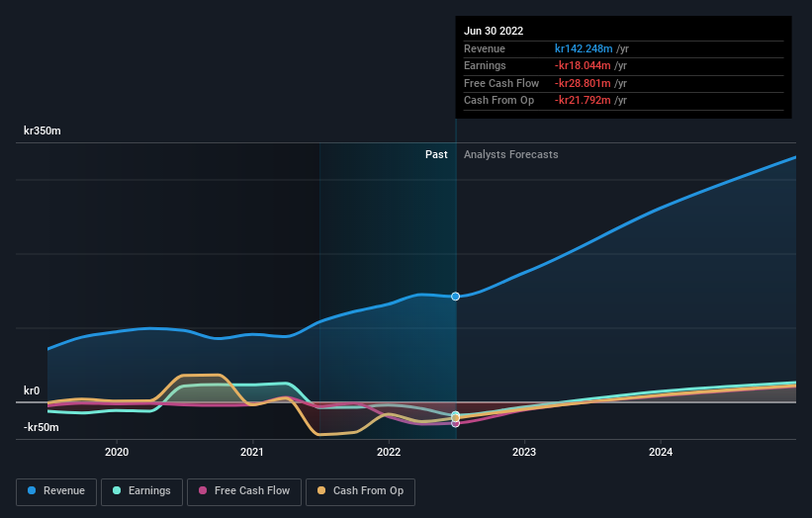Toggle the Cash From Op legend button
Screen dimensions: 812x518
click(x=360, y=491)
